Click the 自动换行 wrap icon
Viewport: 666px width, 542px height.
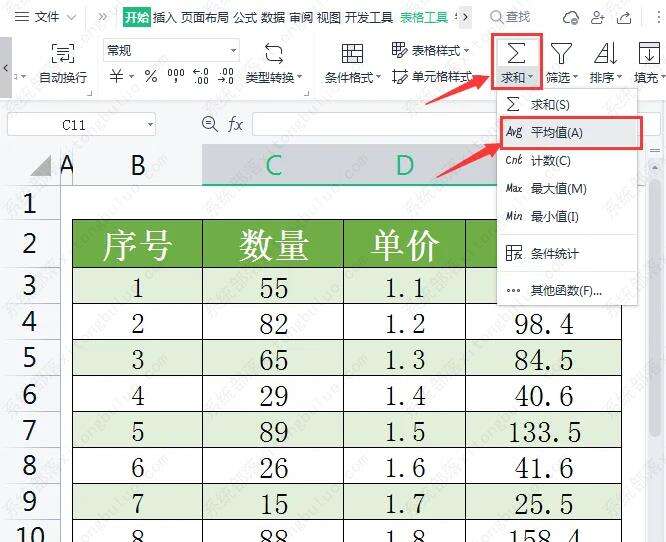63,53
